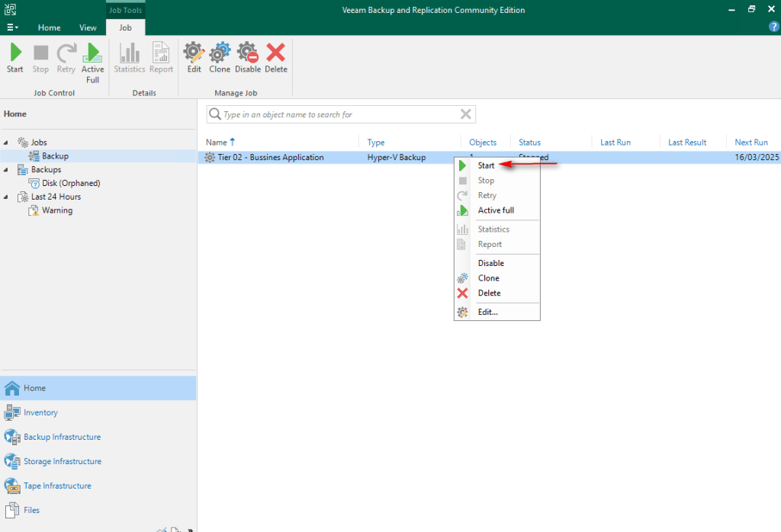The width and height of the screenshot is (781, 532).
Task: Click Active Full icon in ribbon
Action: [x=92, y=53]
